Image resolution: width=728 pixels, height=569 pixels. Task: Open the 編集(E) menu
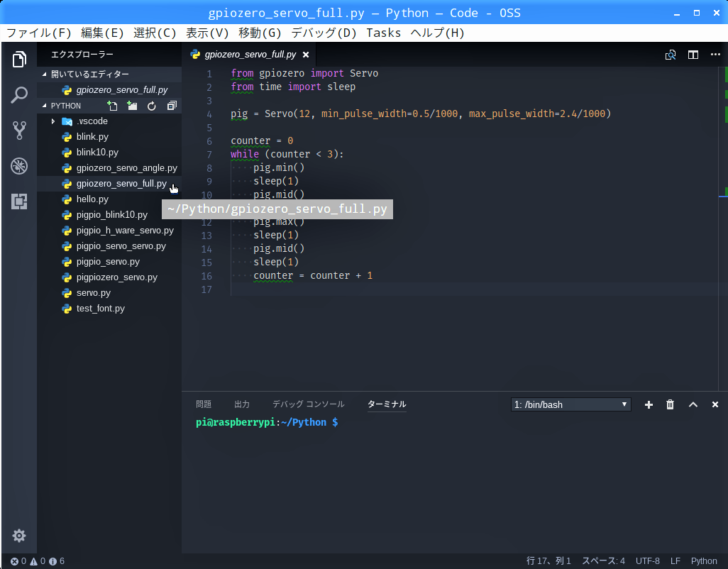102,33
